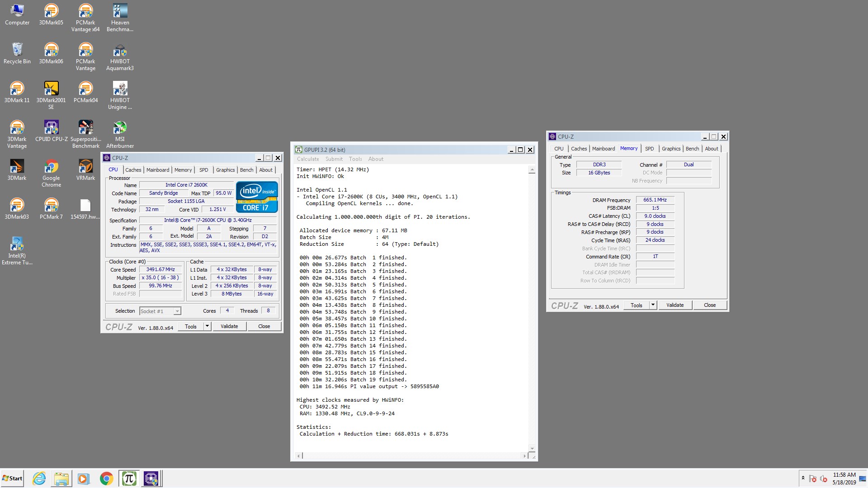Open Superposition Benchmark shortcut

click(x=85, y=135)
